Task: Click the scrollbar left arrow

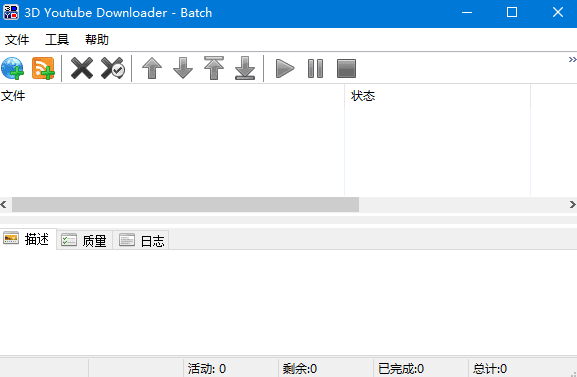Action: point(4,204)
